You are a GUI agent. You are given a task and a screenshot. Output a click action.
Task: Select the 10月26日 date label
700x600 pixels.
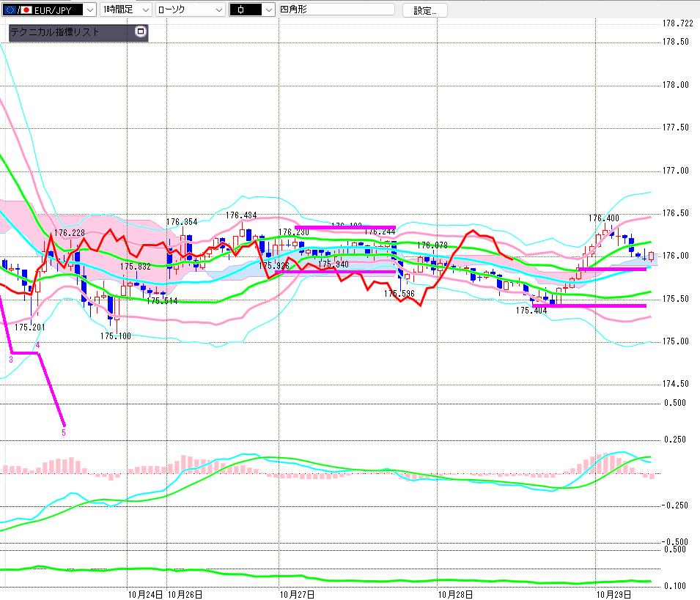(185, 594)
